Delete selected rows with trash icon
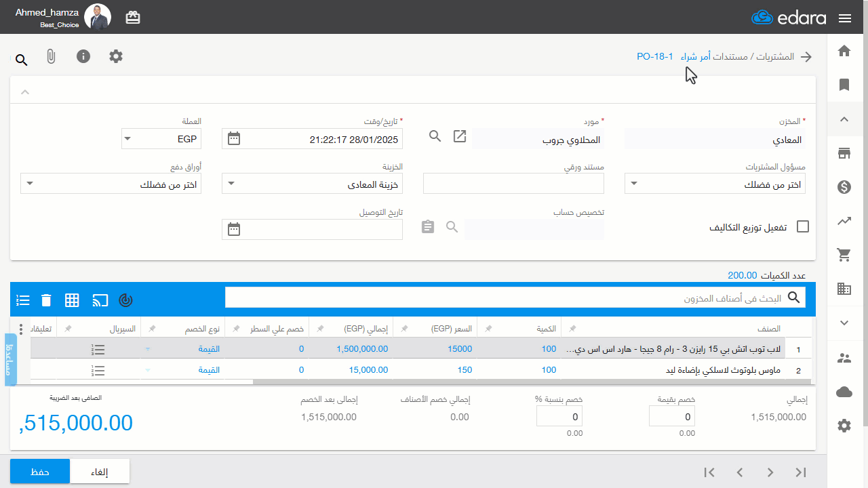This screenshot has height=488, width=868. (x=45, y=300)
